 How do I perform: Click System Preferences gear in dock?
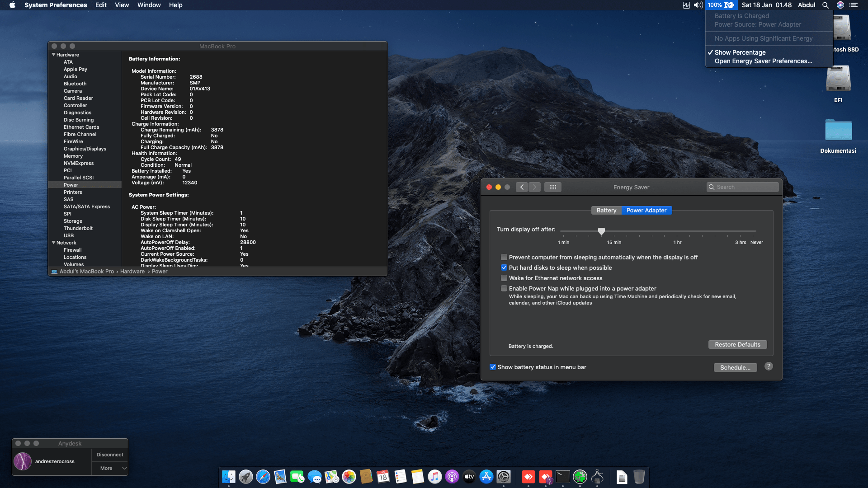click(x=504, y=477)
